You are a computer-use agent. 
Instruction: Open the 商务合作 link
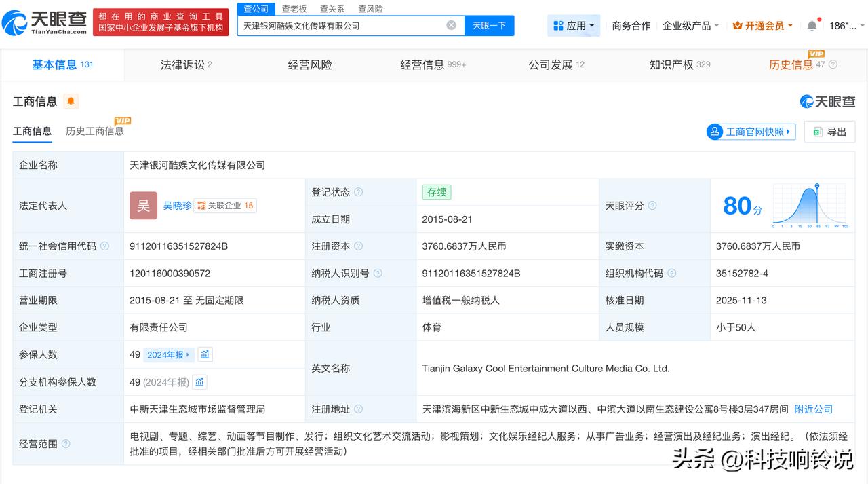click(631, 26)
